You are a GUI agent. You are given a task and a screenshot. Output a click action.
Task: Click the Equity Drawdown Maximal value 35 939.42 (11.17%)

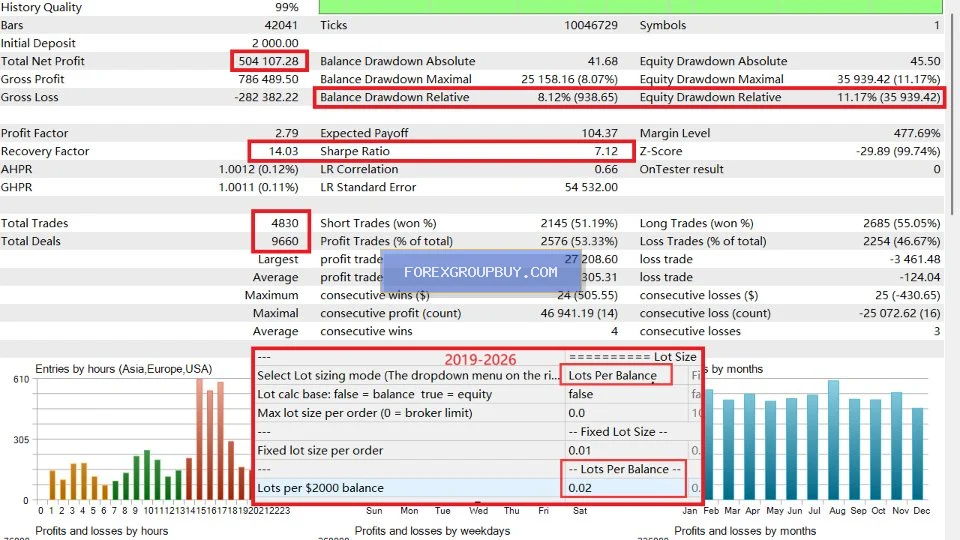(x=888, y=79)
